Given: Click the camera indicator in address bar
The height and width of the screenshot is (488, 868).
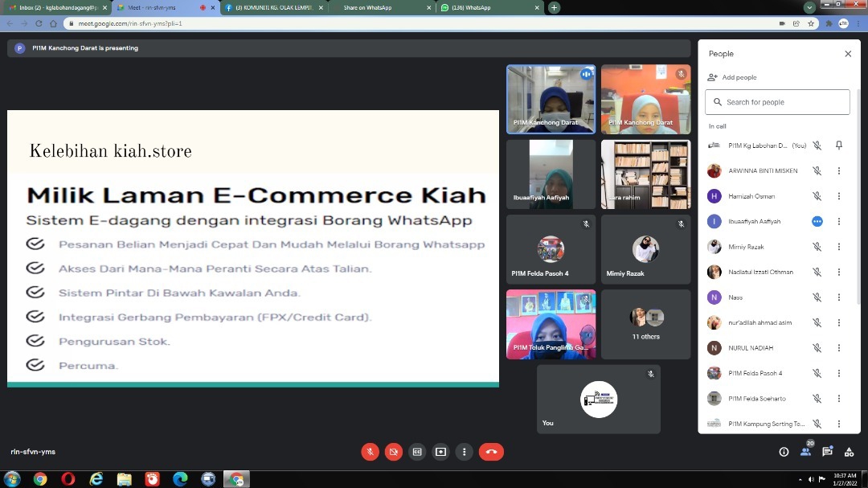Looking at the screenshot, I should tap(782, 23).
